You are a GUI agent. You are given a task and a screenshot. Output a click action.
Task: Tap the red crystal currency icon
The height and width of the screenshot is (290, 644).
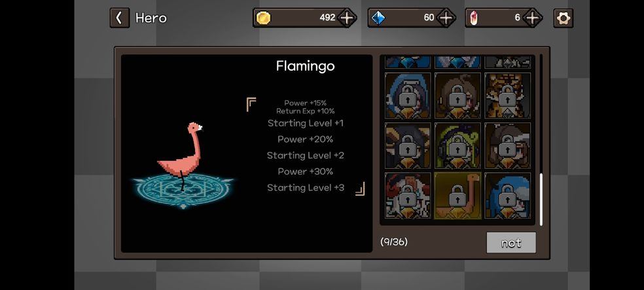[474, 18]
